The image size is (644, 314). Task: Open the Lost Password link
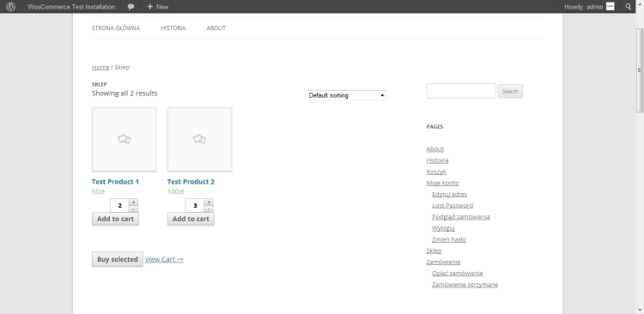[453, 205]
